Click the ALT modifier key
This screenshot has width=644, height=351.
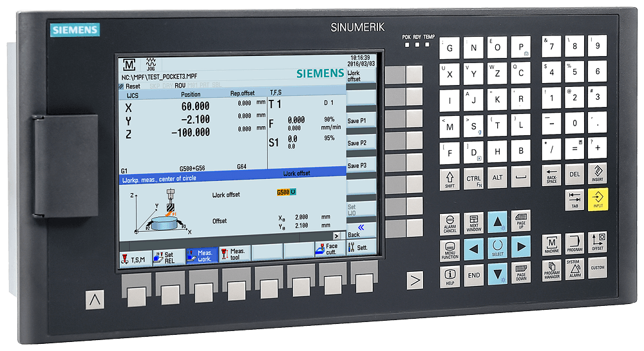[497, 177]
